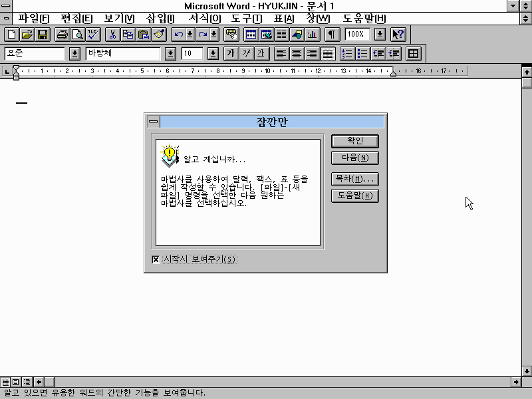Switch to page layout view button
Image resolution: width=532 pixels, height=399 pixels.
click(15, 382)
